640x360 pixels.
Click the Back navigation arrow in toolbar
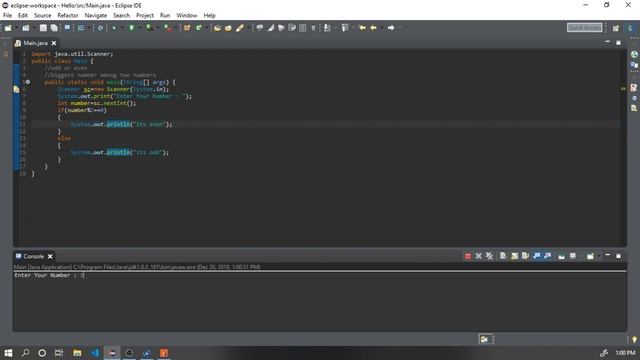coord(373,28)
